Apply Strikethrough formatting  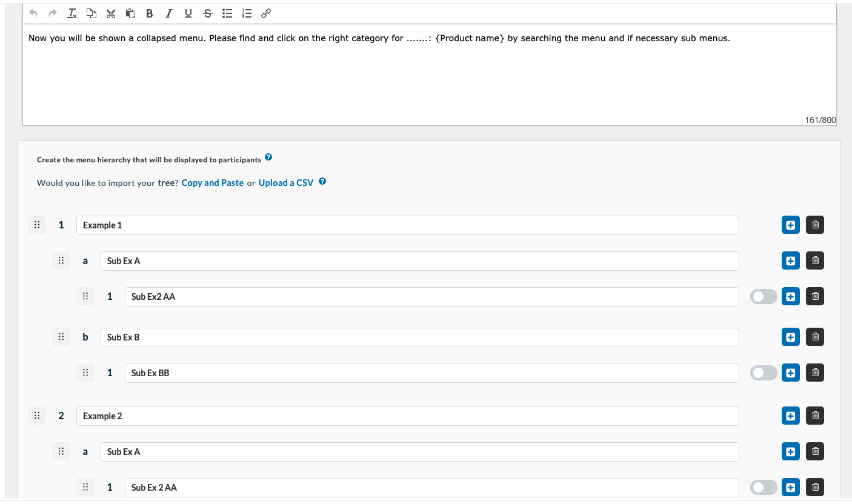tap(208, 13)
